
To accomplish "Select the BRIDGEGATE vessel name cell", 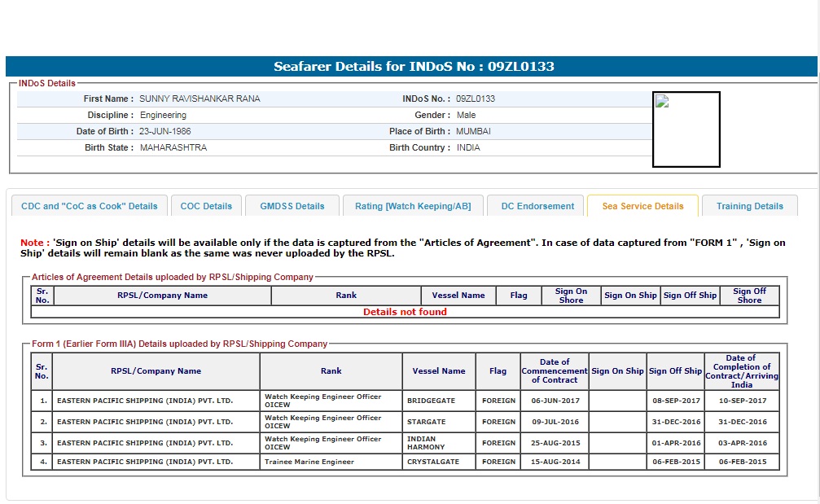I will (432, 401).
